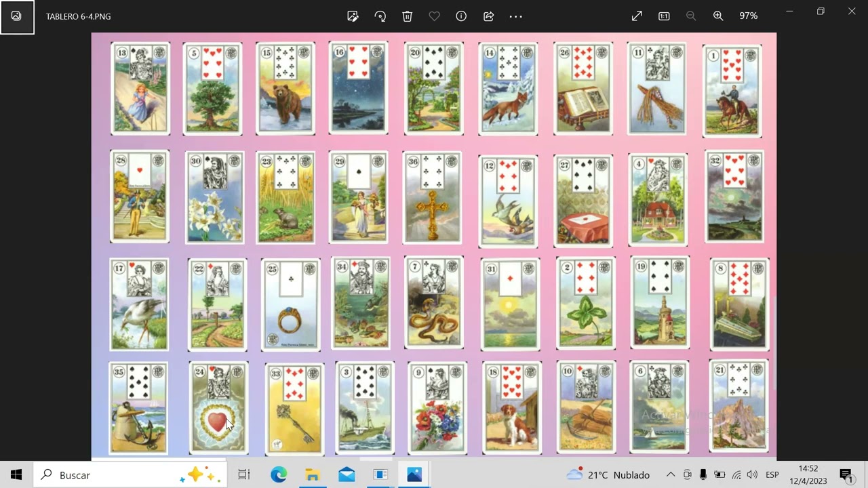Viewport: 868px width, 488px height.
Task: Switch to the taskbar app beside Mail
Action: point(380,475)
